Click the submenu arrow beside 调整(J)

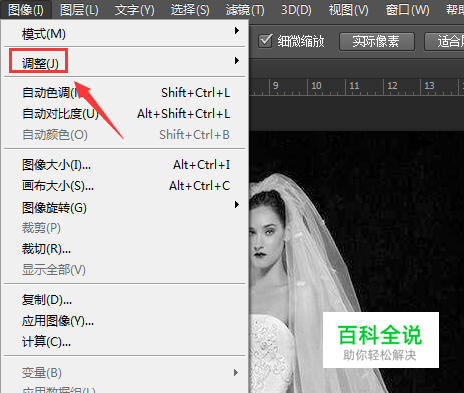(x=237, y=60)
